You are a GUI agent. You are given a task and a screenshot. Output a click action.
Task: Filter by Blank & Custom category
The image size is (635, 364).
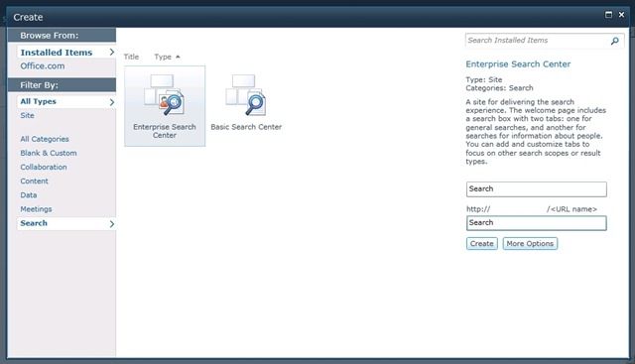49,153
